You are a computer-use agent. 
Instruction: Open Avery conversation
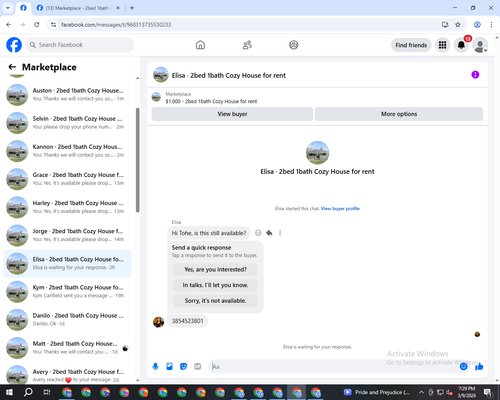pyautogui.click(x=67, y=375)
